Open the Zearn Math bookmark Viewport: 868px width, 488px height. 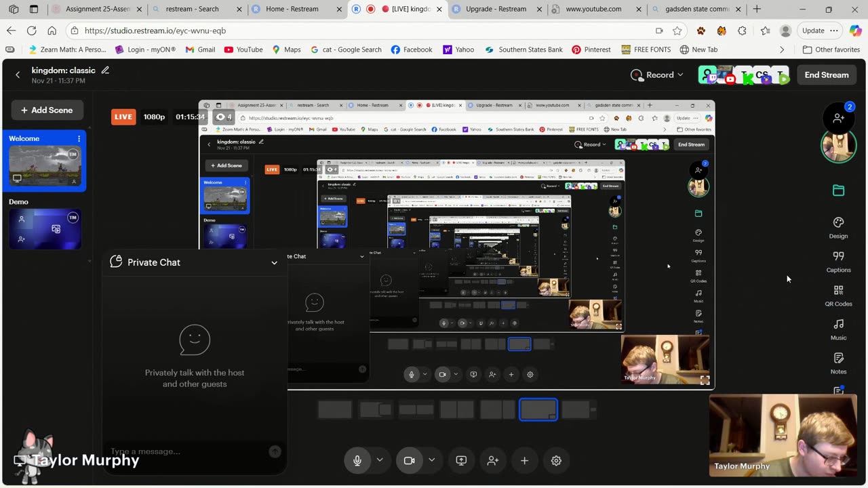coord(67,49)
